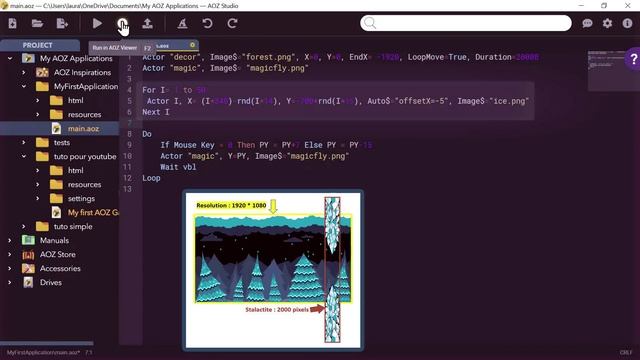Viewport: 640px width, 360px height.
Task: Click line number 13 in the gutter
Action: coord(127,189)
